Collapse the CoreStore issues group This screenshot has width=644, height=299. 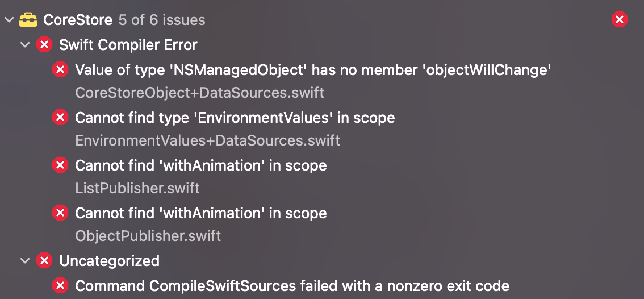point(9,20)
